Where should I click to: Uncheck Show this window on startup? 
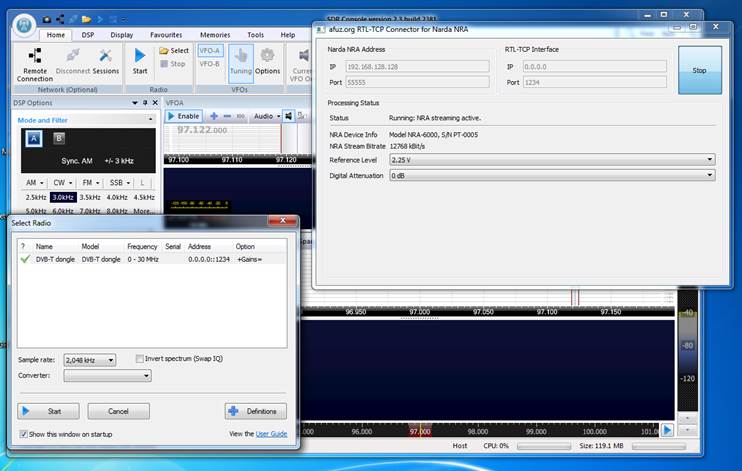coord(24,434)
